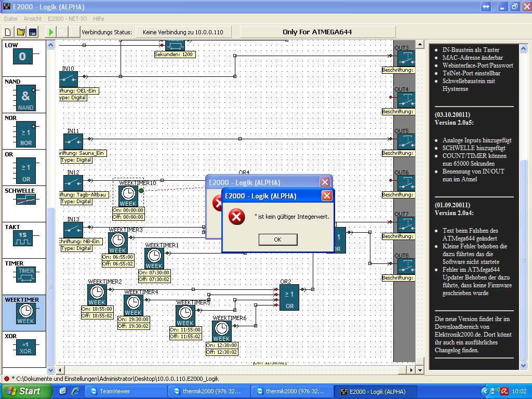Click the green run arrow toolbar button
The width and height of the screenshot is (532, 399).
pos(51,32)
